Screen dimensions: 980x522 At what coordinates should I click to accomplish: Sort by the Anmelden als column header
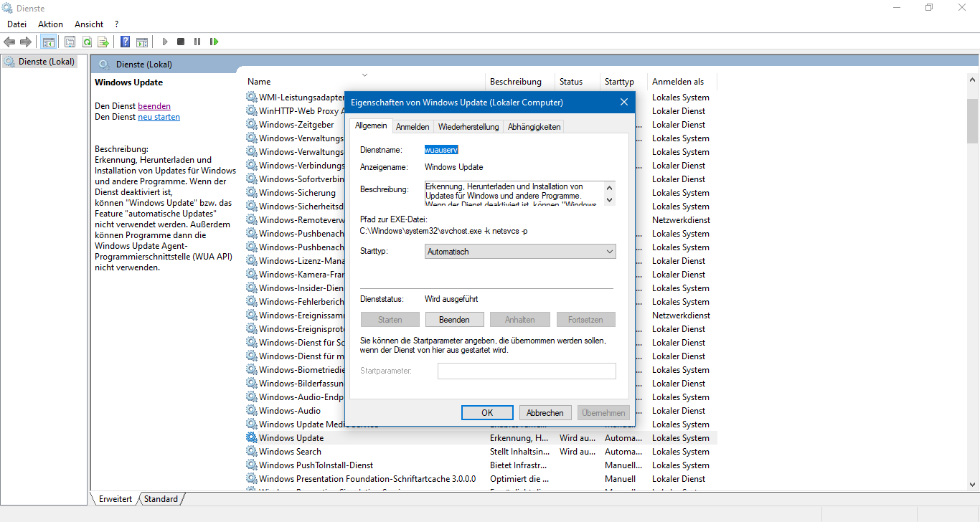pyautogui.click(x=682, y=82)
